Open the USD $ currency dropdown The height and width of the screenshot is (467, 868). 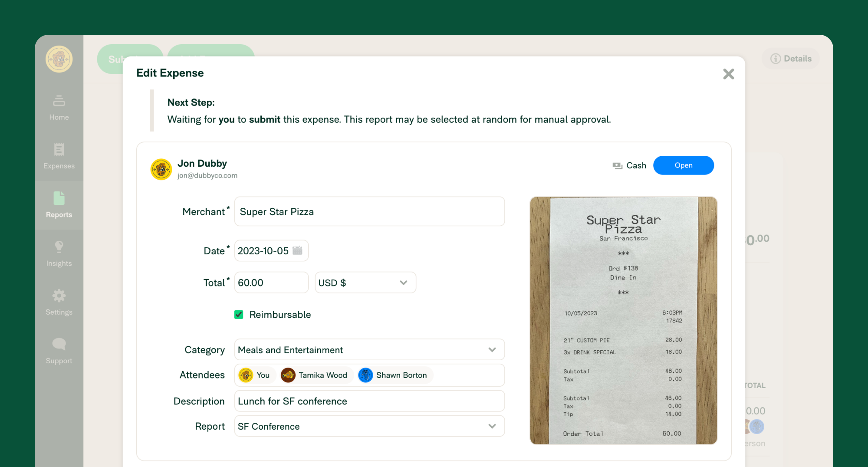pyautogui.click(x=365, y=283)
